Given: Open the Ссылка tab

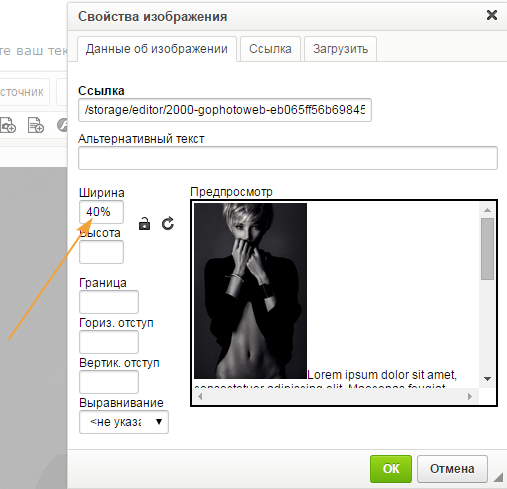Looking at the screenshot, I should [x=270, y=49].
